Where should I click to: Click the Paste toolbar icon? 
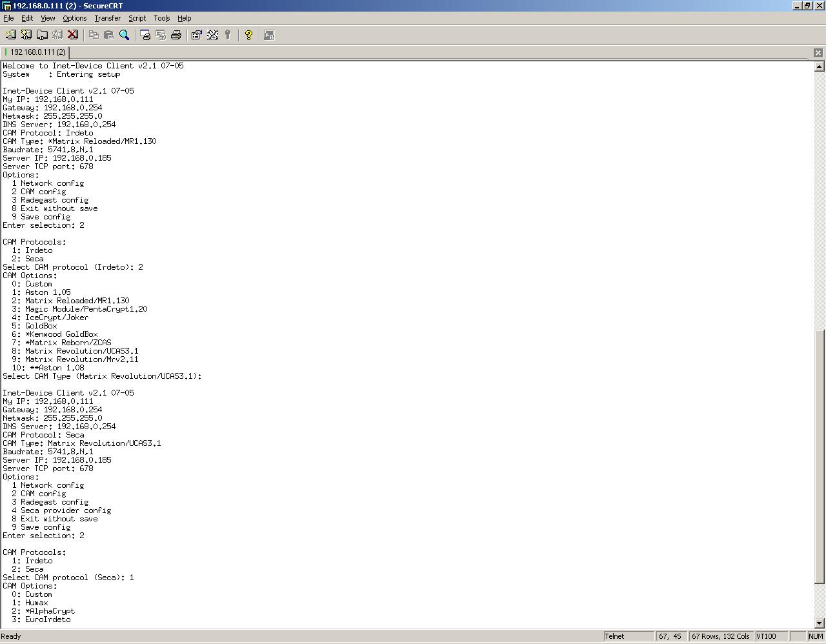click(x=109, y=35)
